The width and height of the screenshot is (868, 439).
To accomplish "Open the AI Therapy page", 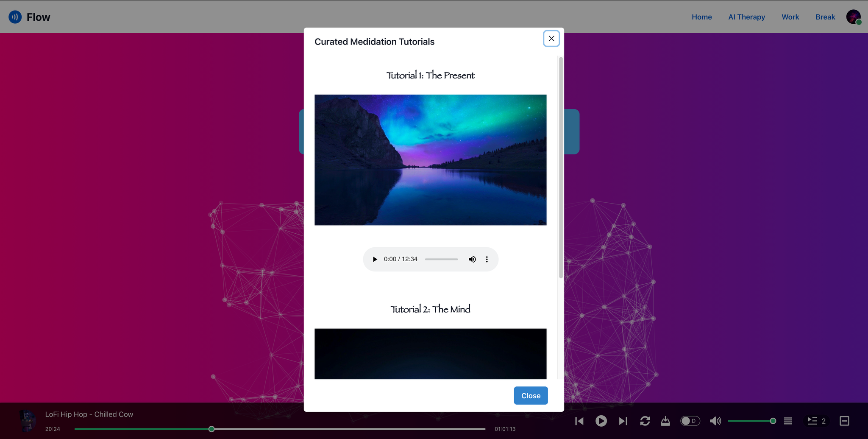I will click(747, 17).
